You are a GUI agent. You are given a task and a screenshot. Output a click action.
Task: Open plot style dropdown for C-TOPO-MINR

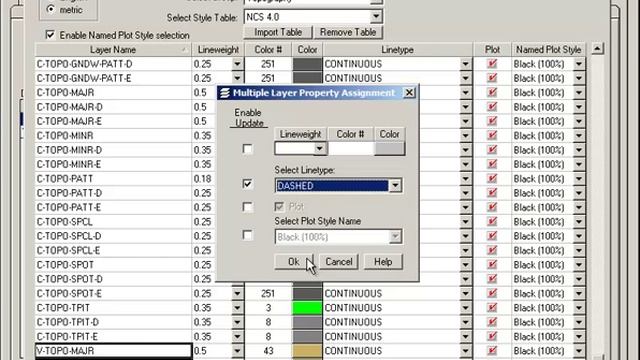[579, 136]
